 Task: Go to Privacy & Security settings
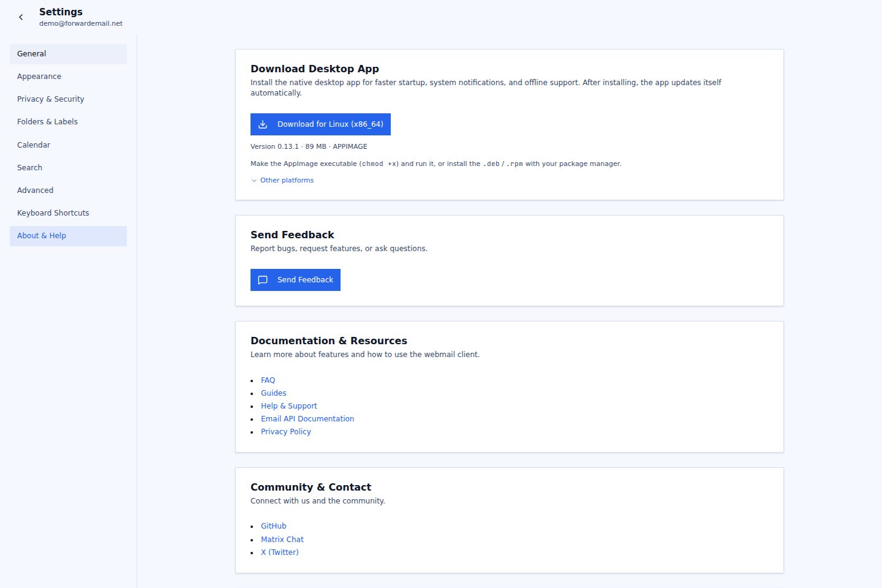coord(68,99)
